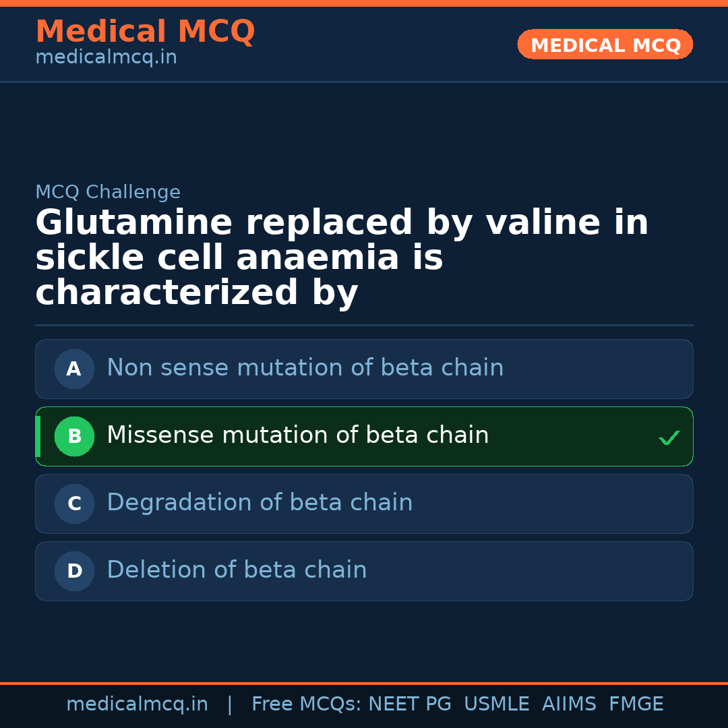Click the green checkmark on option B
This screenshot has height=728, width=728.
tap(669, 438)
